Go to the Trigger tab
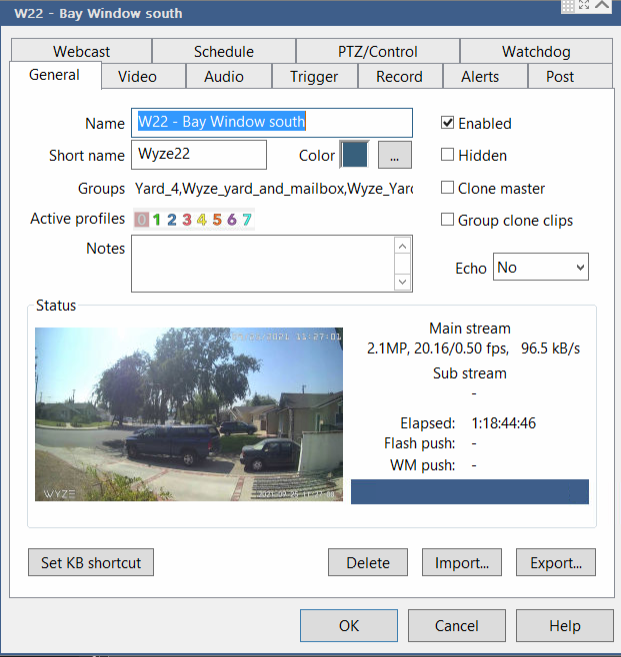Image resolution: width=621 pixels, height=657 pixels. click(x=314, y=77)
